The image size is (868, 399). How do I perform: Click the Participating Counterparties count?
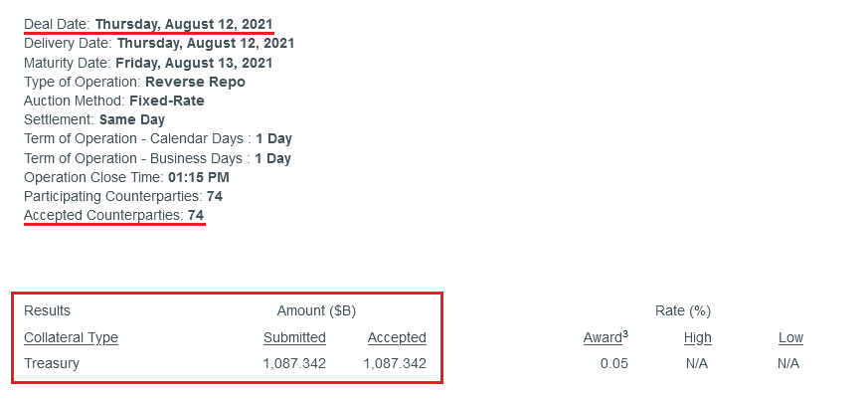pos(215,196)
